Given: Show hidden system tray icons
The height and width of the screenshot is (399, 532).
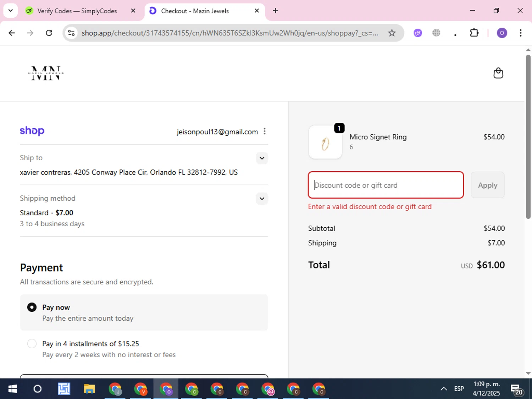Looking at the screenshot, I should (x=443, y=389).
